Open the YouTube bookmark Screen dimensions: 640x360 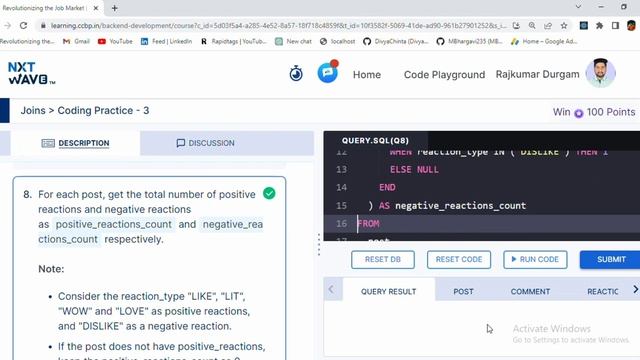(x=116, y=41)
